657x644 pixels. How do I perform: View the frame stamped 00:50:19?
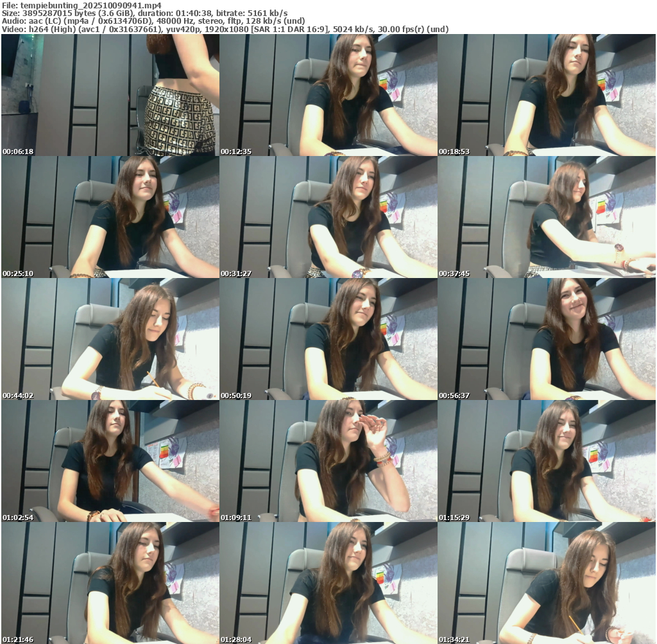tap(328, 339)
